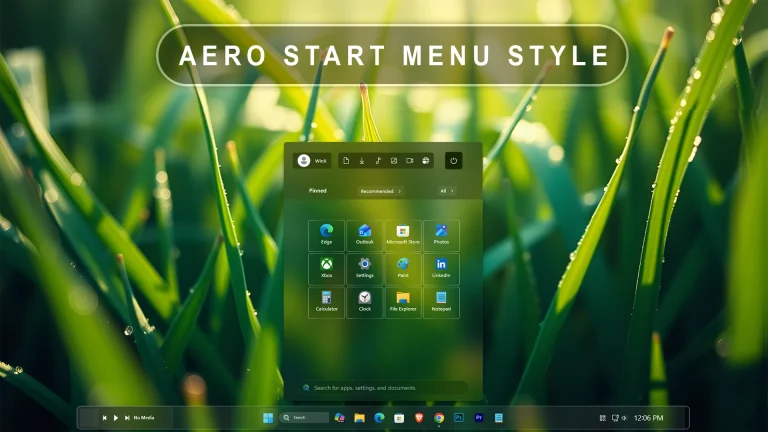The image size is (768, 432).
Task: Launch Paint from pinned apps
Action: point(403,269)
